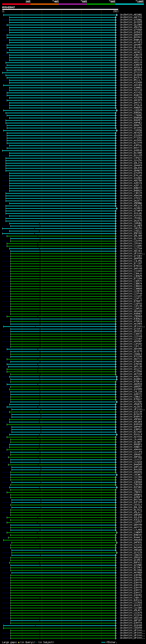The height and width of the screenshot is (644, 146).
Task: Click the green ~80% identity legend segment
Action: point(101,4)
